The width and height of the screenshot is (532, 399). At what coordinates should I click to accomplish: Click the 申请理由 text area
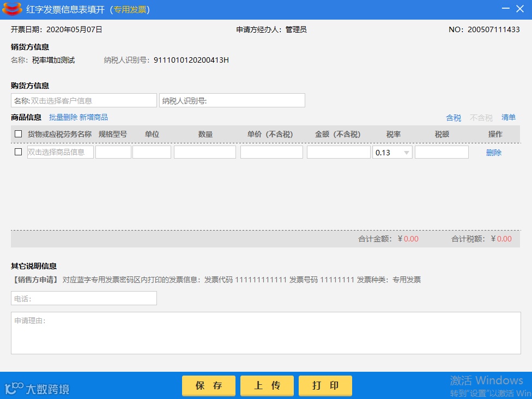(x=266, y=333)
